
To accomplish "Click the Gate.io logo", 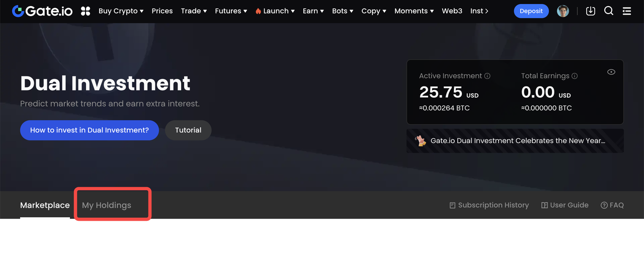I will point(42,11).
